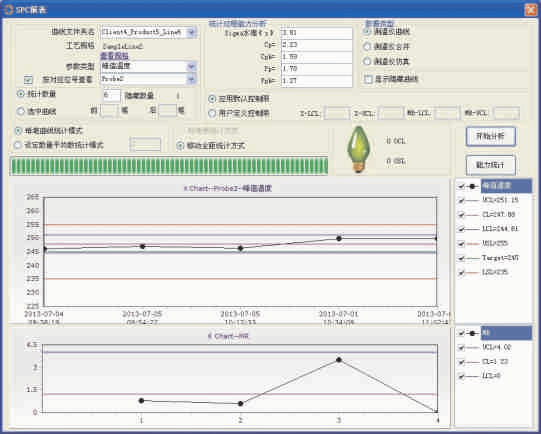Click the 开始分析 start analysis button

pos(490,136)
